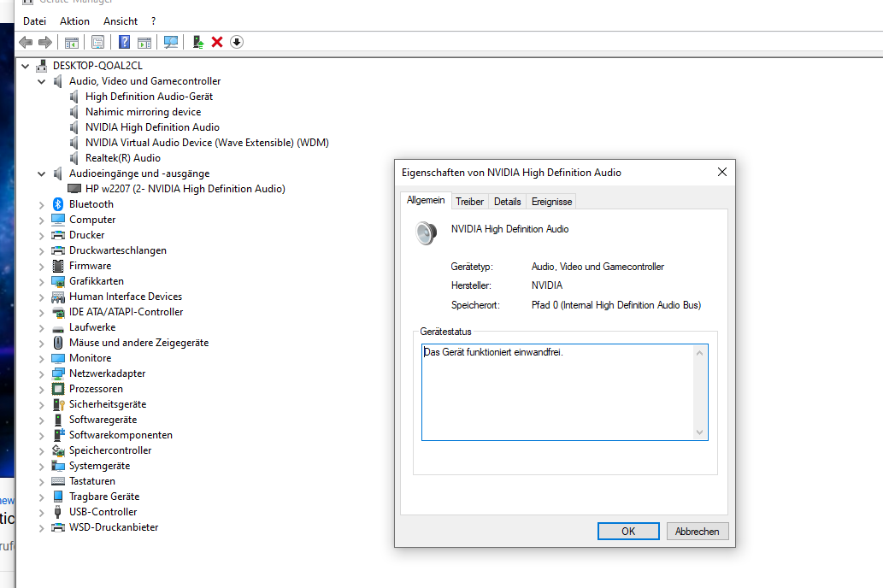Select the Bluetooth category icon
The height and width of the screenshot is (588, 883).
coord(58,204)
